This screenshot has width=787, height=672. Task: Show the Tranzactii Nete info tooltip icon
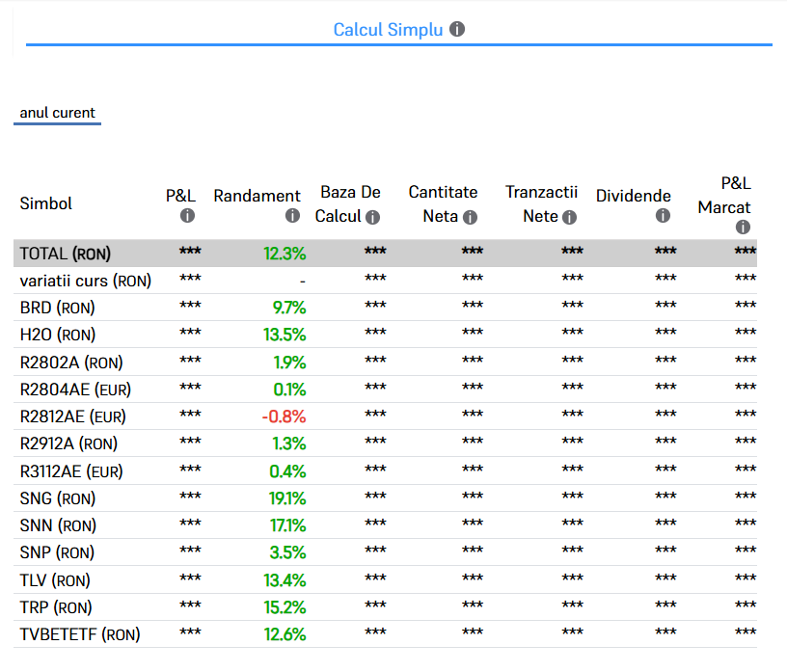point(570,217)
